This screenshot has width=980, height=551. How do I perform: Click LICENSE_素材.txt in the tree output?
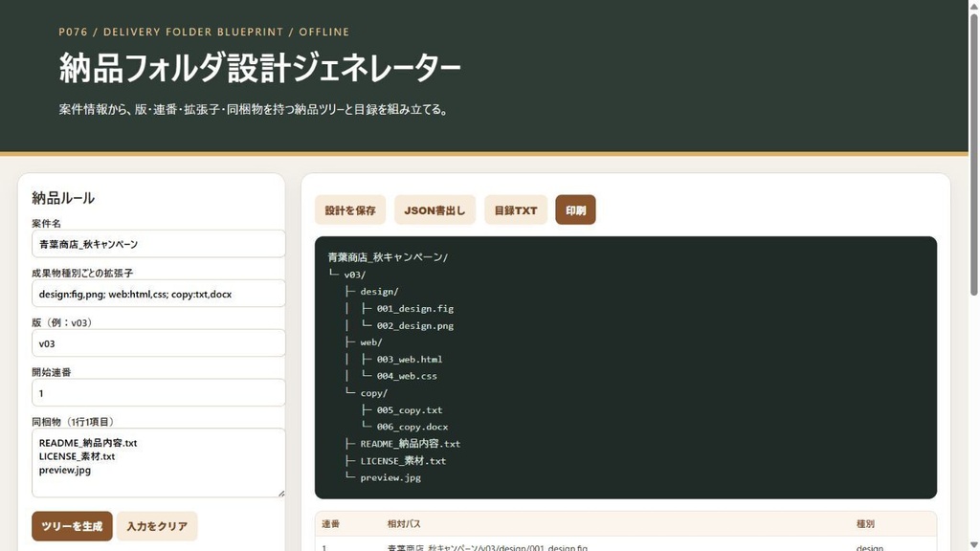click(x=403, y=460)
